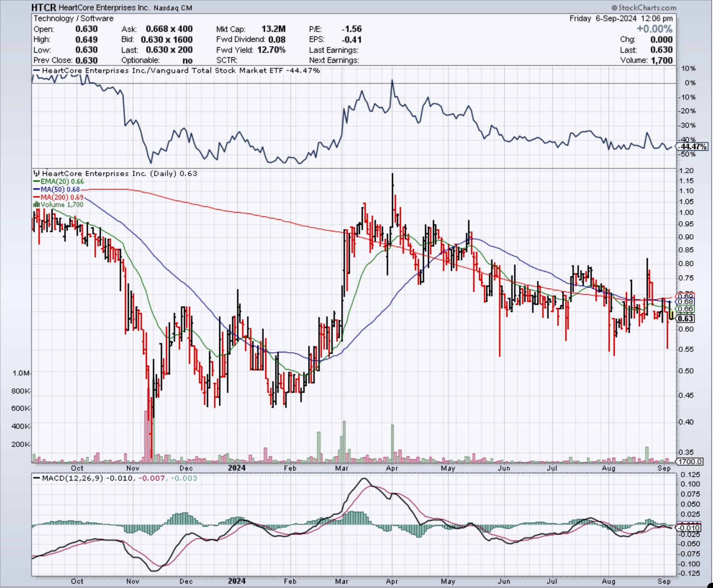Click the HTCR ticker symbol in header
Viewport: 713px width, 588px height.
coord(44,8)
